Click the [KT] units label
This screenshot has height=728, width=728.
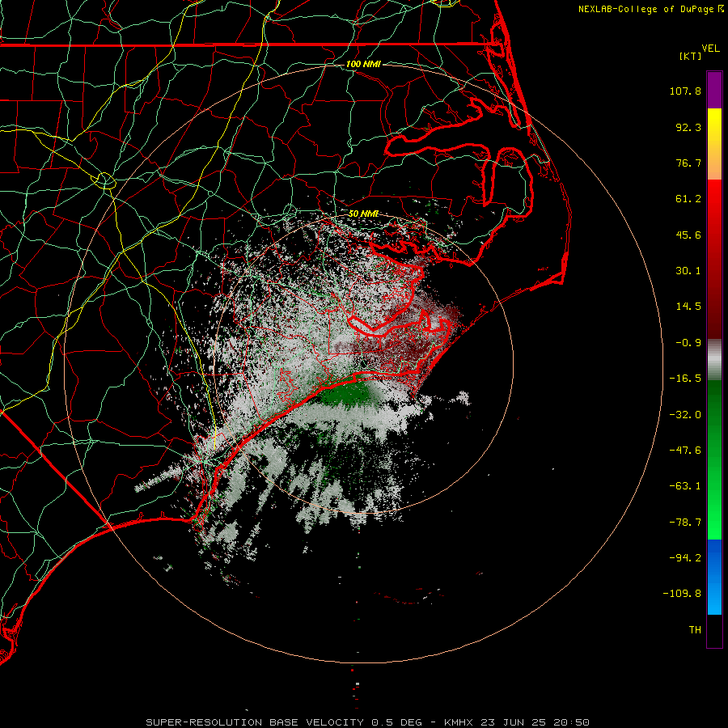coord(691,56)
